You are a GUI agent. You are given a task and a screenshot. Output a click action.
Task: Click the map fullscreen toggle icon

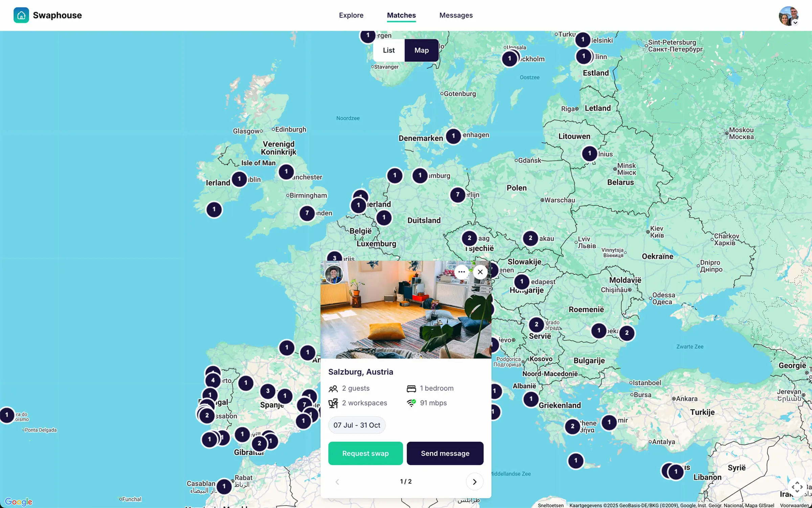[x=797, y=487]
